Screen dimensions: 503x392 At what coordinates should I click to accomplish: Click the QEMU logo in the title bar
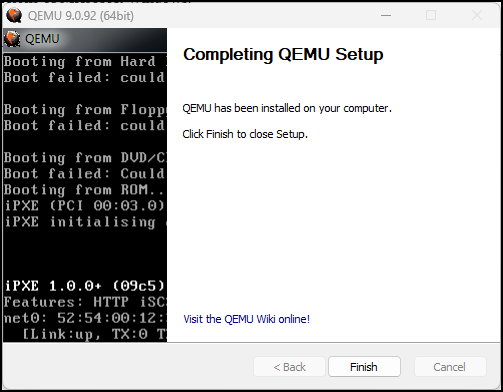(14, 15)
